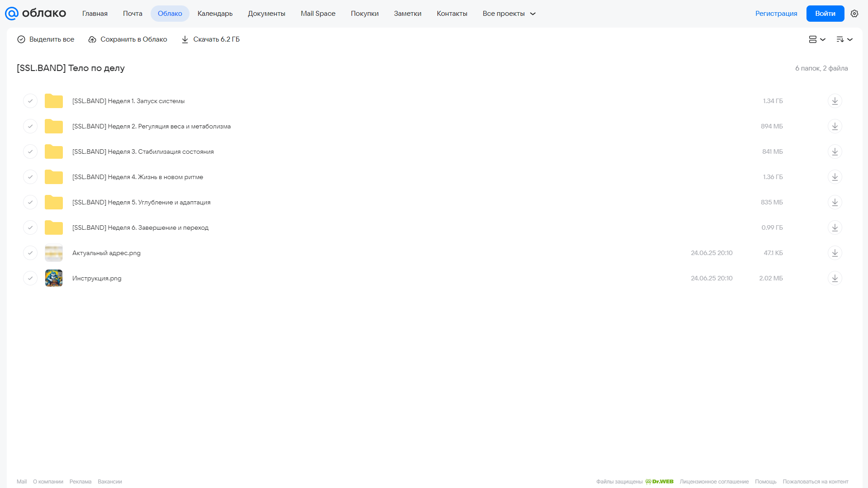Open settings gear icon
This screenshot has width=868, height=488.
[854, 14]
